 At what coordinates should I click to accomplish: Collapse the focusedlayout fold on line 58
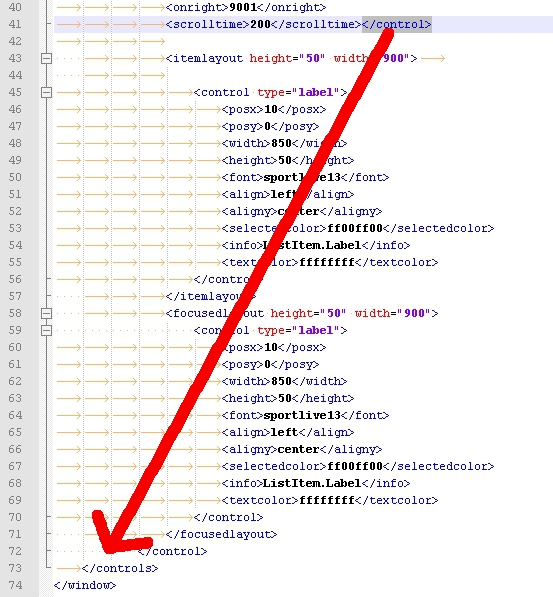pyautogui.click(x=46, y=313)
